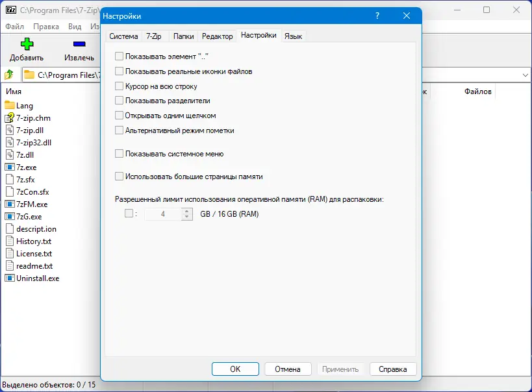This screenshot has width=532, height=392.
Task: Select the 7-zip32.dll file icon
Action: pyautogui.click(x=10, y=142)
